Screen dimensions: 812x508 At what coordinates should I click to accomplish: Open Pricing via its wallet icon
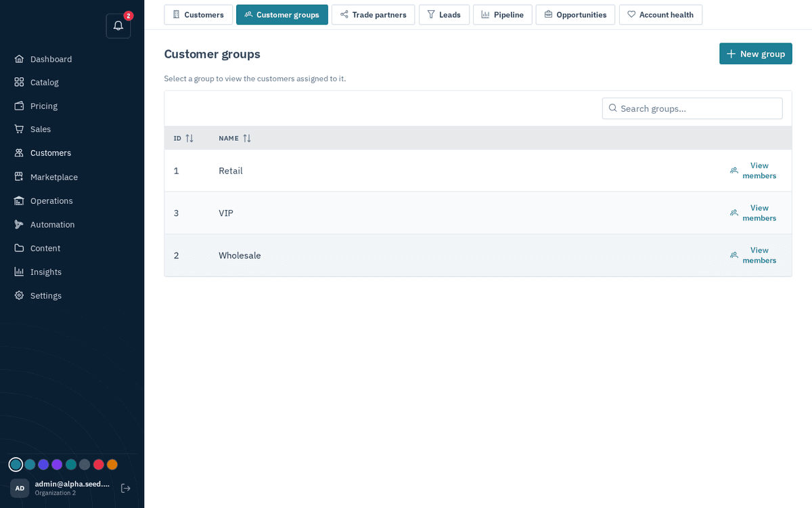click(19, 106)
